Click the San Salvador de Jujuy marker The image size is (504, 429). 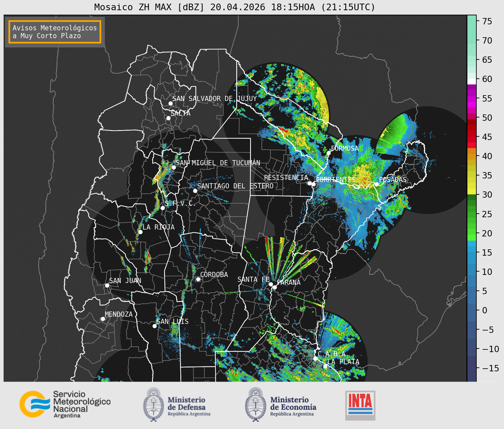pyautogui.click(x=170, y=103)
